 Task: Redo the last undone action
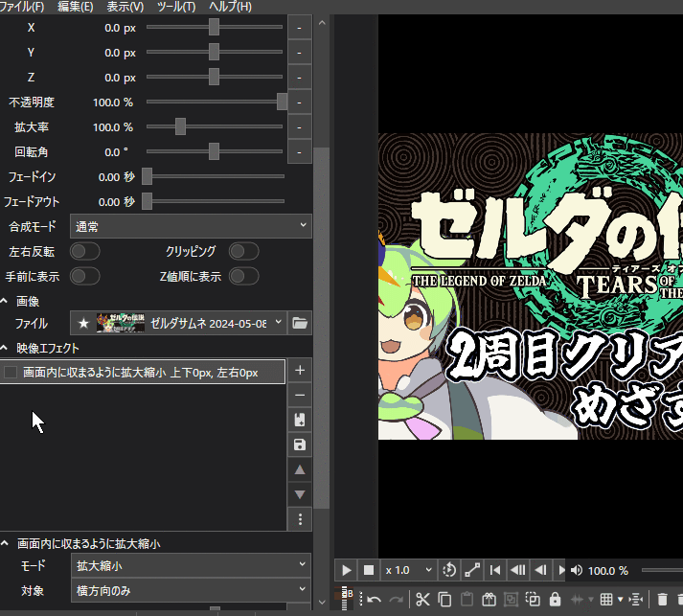pos(396,600)
